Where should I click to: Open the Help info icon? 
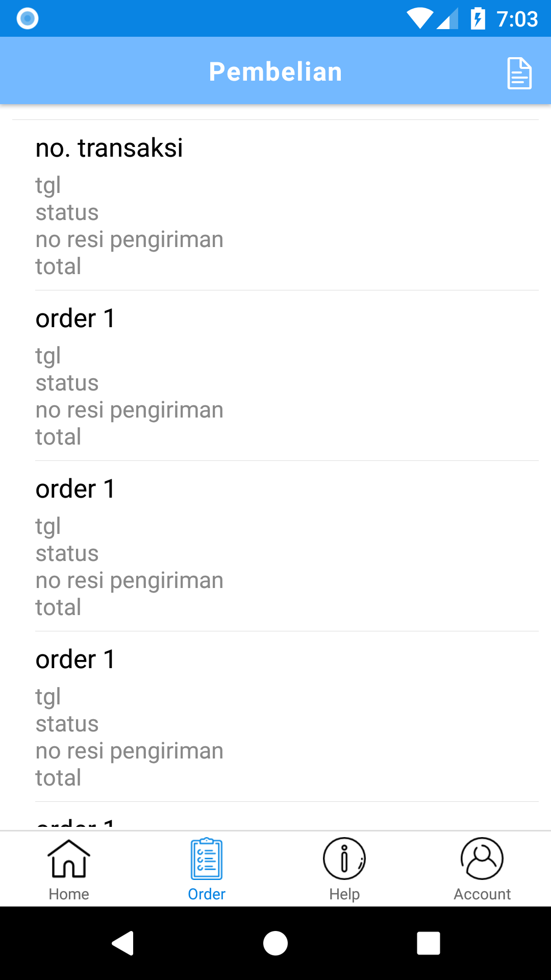344,859
